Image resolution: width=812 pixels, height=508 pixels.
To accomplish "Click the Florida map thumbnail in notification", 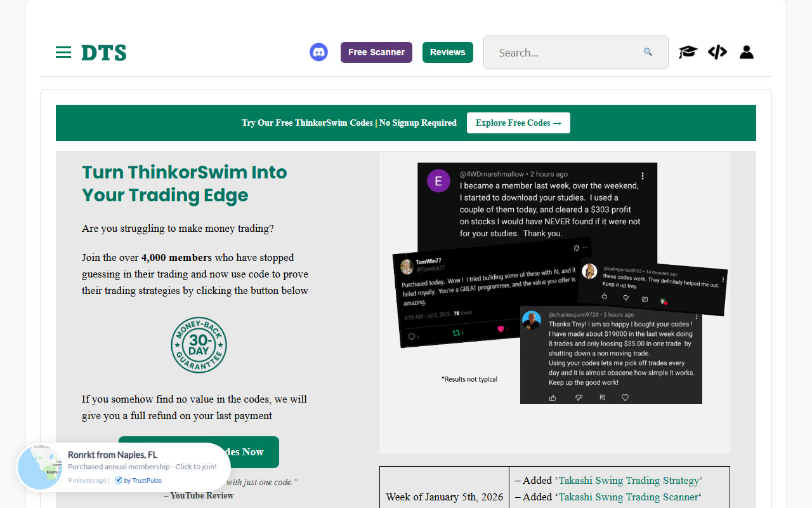I will coord(40,467).
